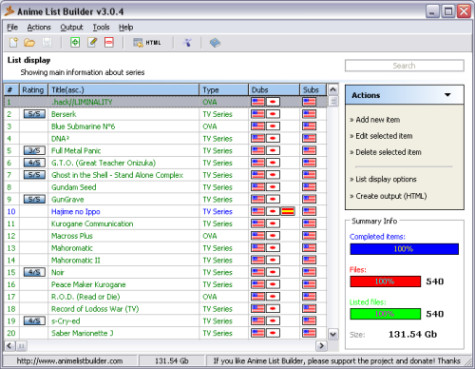Image resolution: width=475 pixels, height=369 pixels.
Task: Click the 131.54 Gb status bar cell
Action: tap(172, 361)
